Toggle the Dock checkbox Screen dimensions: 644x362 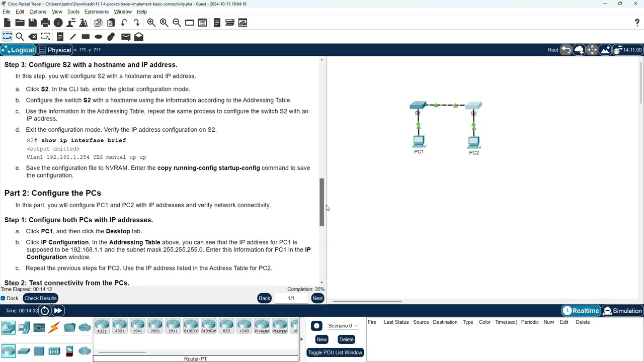pyautogui.click(x=3, y=298)
